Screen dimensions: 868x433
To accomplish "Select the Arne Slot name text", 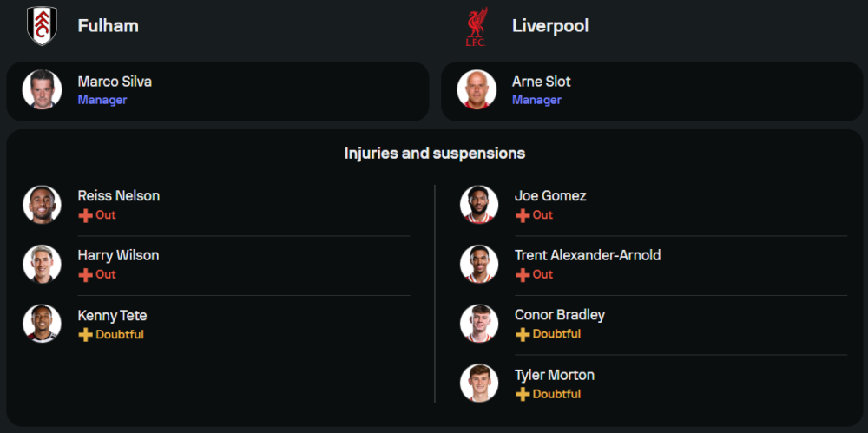I will point(542,82).
